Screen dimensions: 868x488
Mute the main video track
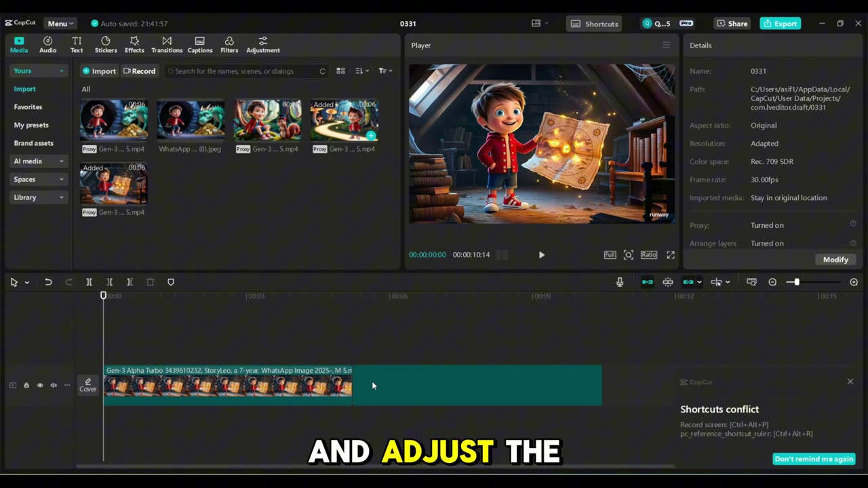(54, 385)
